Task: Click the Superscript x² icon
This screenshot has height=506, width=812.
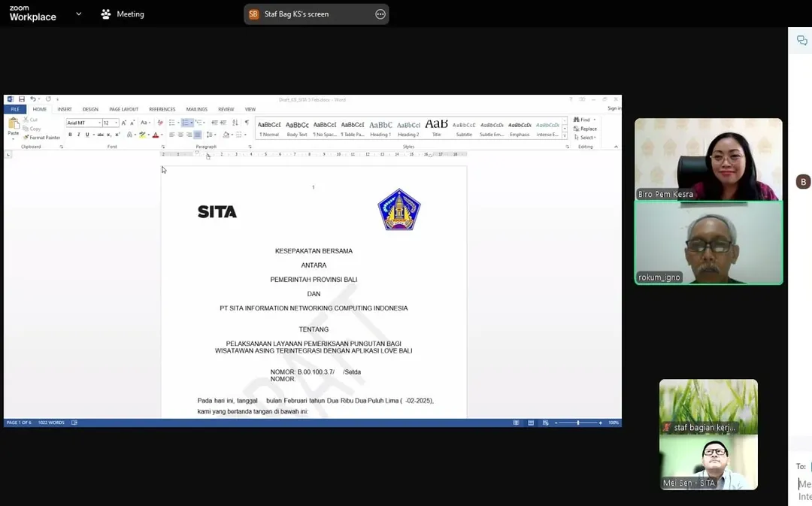Action: pos(117,135)
